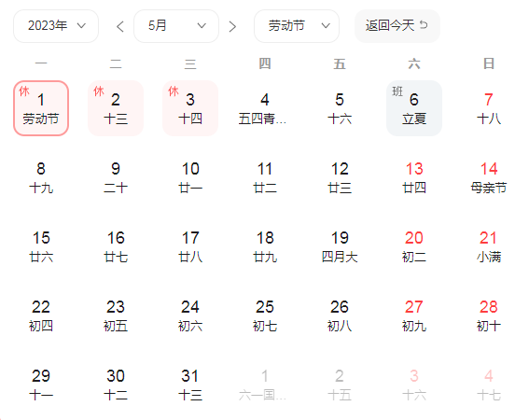Select May 4 五四青年节 date
Viewport: 529px width, 420px height.
(x=265, y=108)
